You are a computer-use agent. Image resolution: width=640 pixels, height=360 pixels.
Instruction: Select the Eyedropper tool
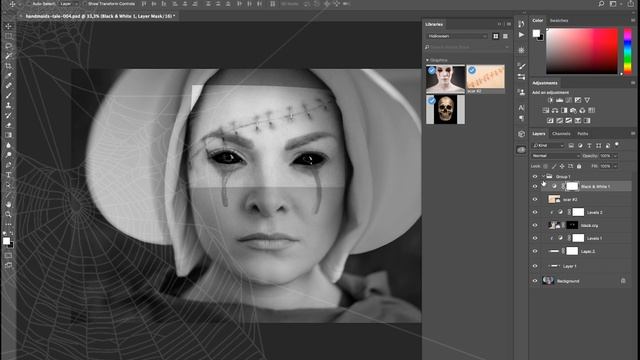coord(8,76)
